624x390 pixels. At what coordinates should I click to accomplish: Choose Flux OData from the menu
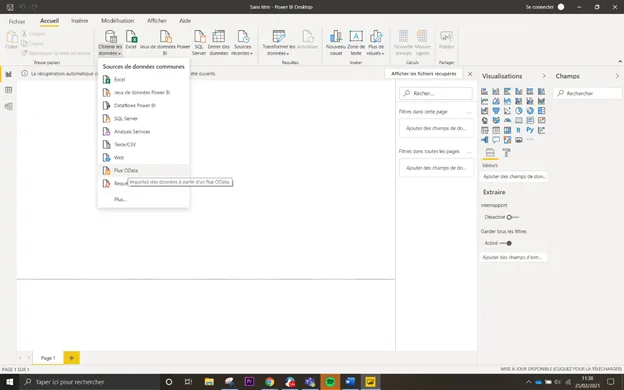[x=143, y=170]
